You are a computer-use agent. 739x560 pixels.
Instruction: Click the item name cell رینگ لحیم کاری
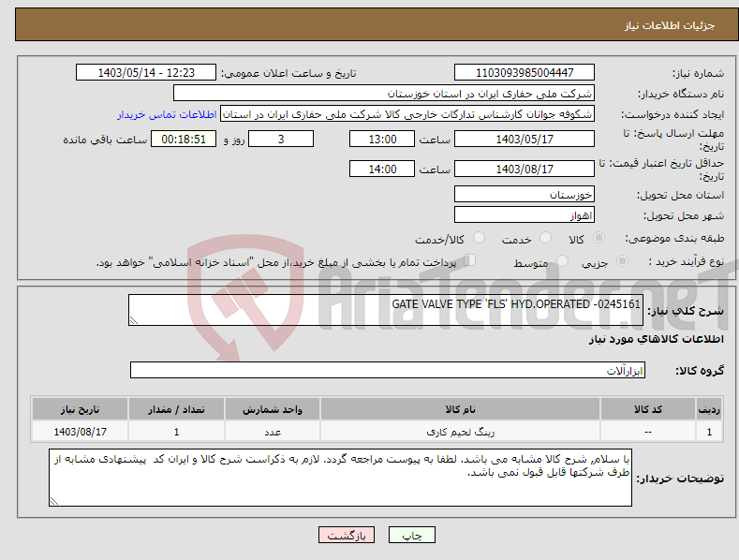coord(460,432)
